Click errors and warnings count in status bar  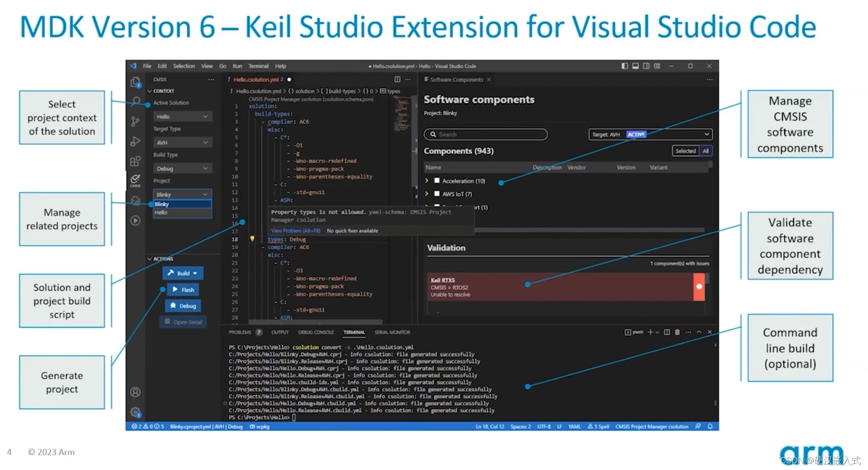(x=148, y=426)
